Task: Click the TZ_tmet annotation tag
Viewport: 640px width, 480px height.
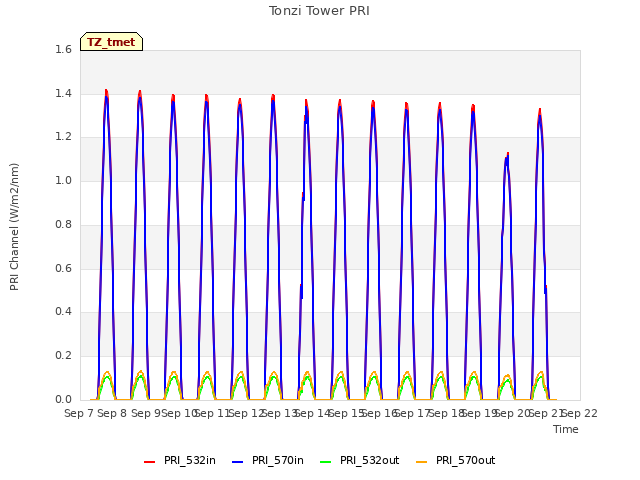Action: pyautogui.click(x=111, y=42)
